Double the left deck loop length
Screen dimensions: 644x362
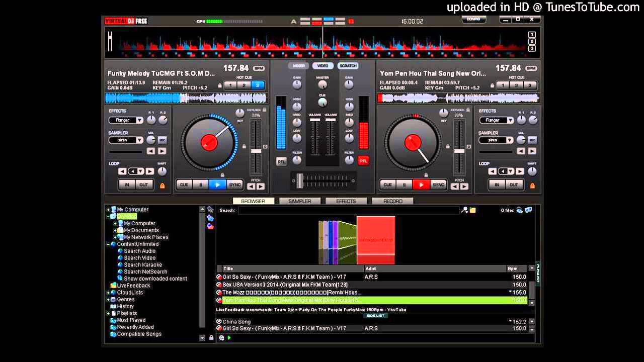(149, 171)
